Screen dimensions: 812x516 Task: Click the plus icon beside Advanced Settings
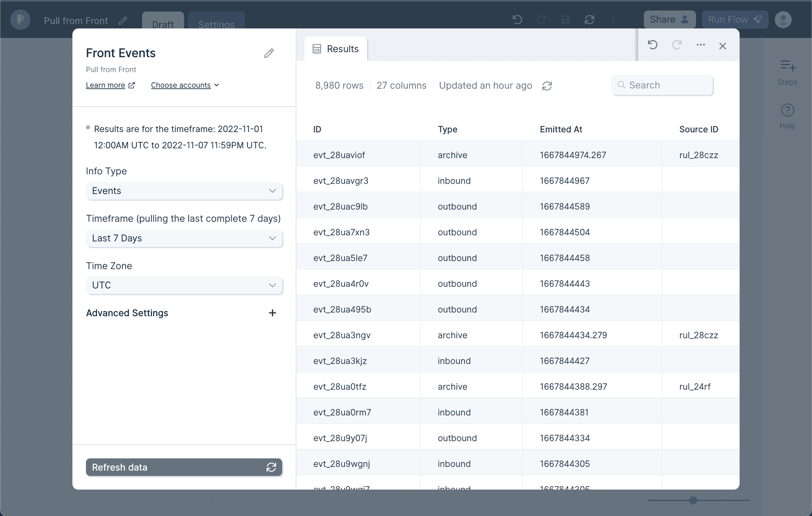pos(272,313)
